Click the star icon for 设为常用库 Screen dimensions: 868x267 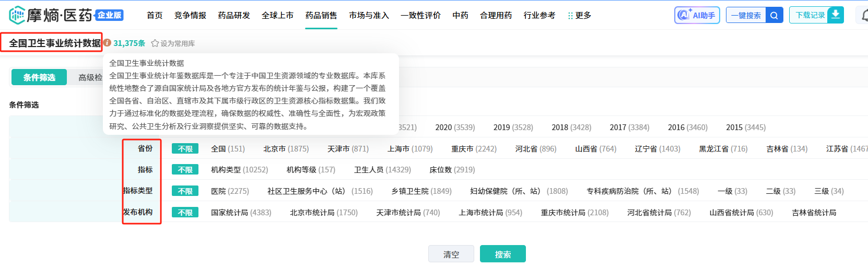pos(155,43)
